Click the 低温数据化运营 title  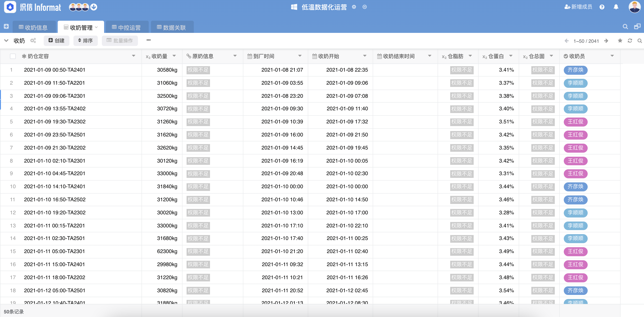point(324,7)
